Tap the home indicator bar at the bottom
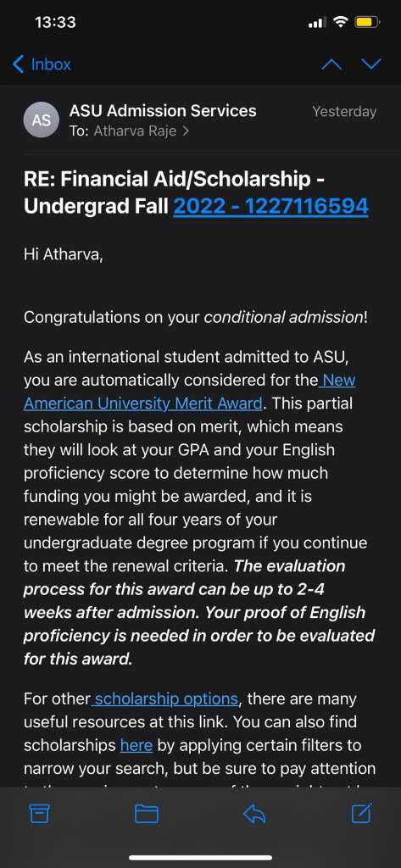This screenshot has width=401, height=868. (x=200, y=858)
